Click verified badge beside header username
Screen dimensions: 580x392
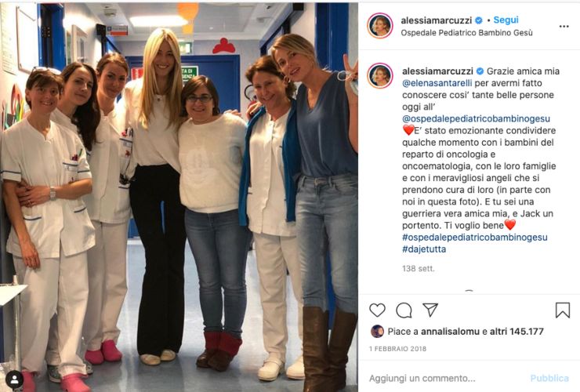coord(479,20)
